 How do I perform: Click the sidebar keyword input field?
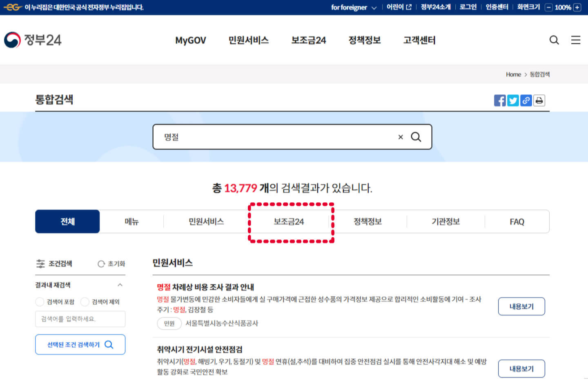(80, 319)
